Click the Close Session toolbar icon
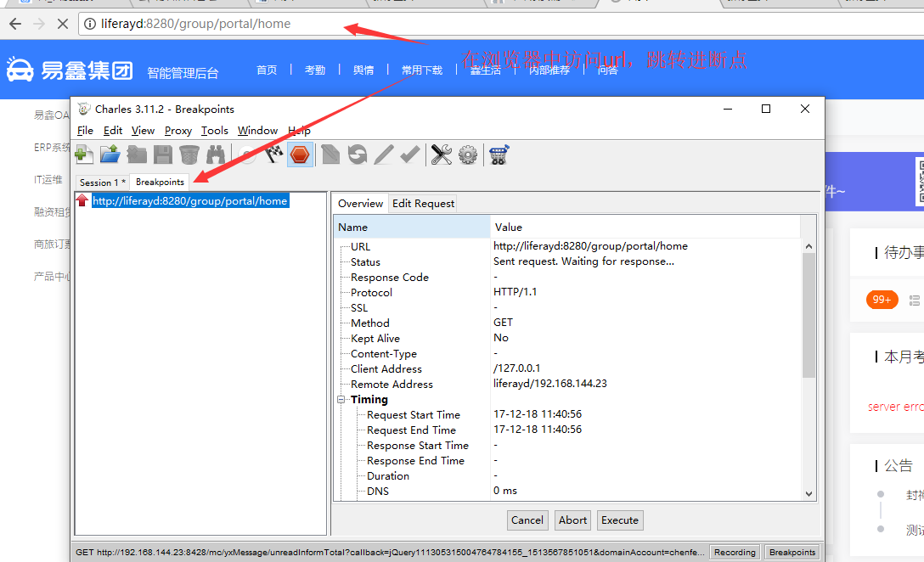Screen dimensions: 924x562 (137, 155)
